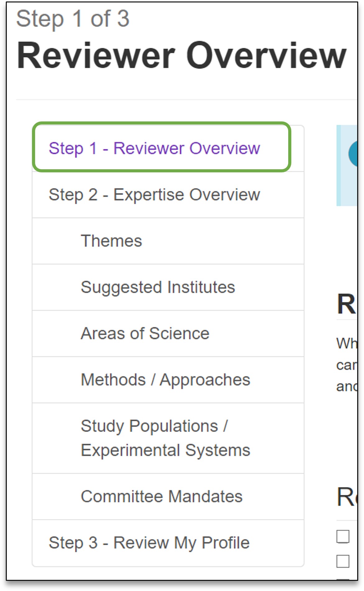364x591 pixels.
Task: Click the "Re" heading above the checkboxes
Action: [346, 497]
